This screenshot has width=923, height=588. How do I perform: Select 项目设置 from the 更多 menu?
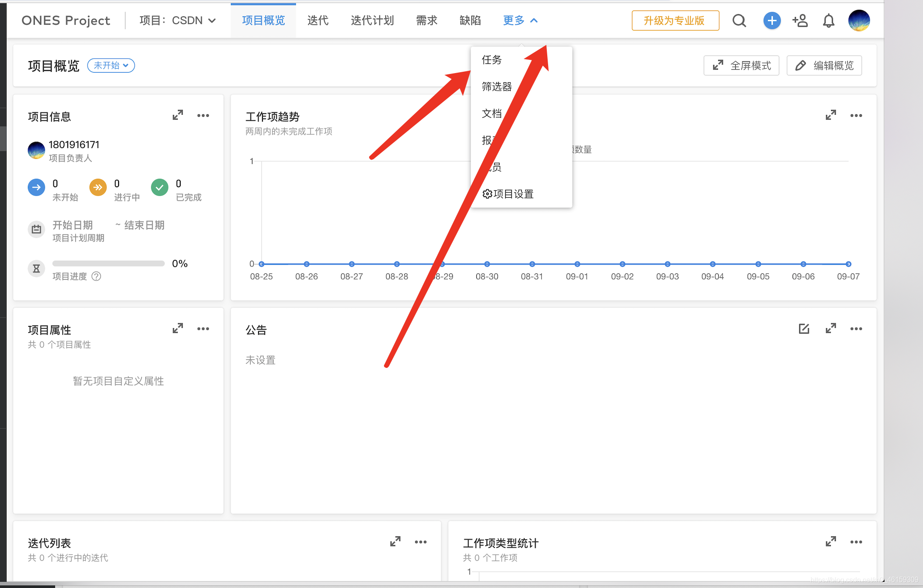click(521, 194)
